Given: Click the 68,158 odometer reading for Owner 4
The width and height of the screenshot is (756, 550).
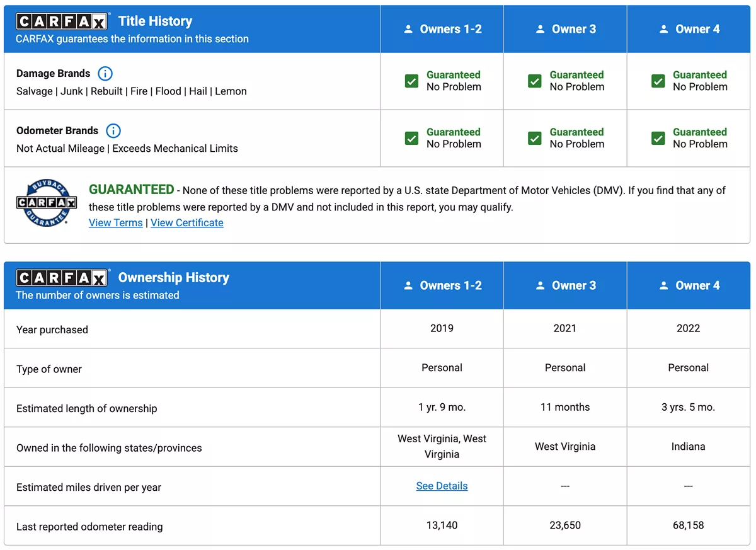Looking at the screenshot, I should [x=688, y=525].
